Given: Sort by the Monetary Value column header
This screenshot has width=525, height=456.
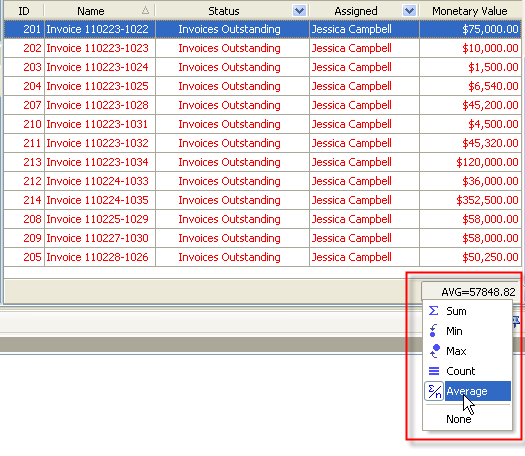Looking at the screenshot, I should tap(470, 11).
